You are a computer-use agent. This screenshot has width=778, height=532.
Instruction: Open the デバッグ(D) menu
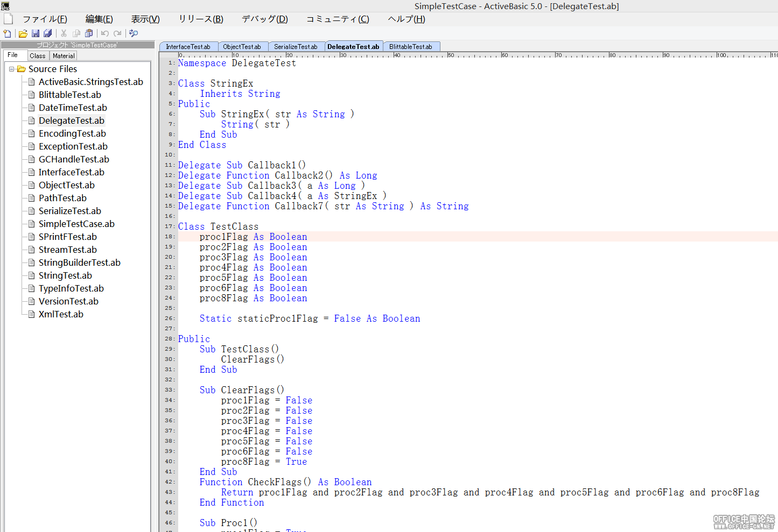(x=265, y=19)
